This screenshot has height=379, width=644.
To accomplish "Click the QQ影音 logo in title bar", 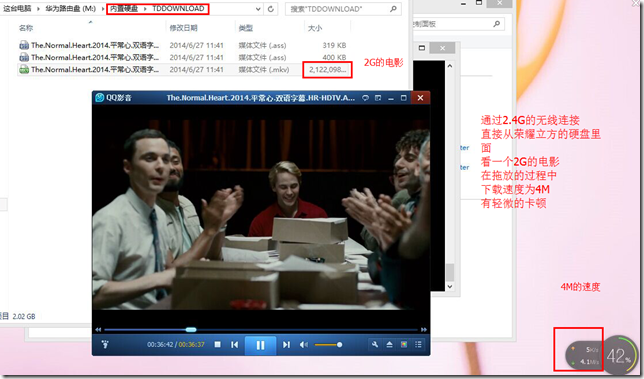I will [x=100, y=98].
